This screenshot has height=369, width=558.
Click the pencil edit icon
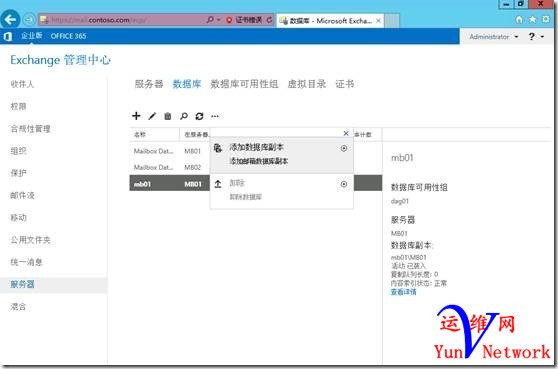point(152,116)
